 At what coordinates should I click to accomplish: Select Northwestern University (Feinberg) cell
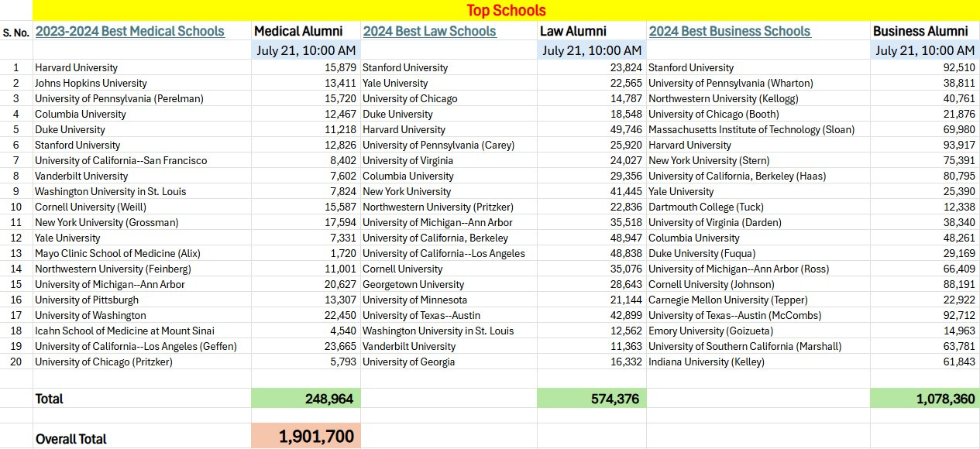point(142,269)
